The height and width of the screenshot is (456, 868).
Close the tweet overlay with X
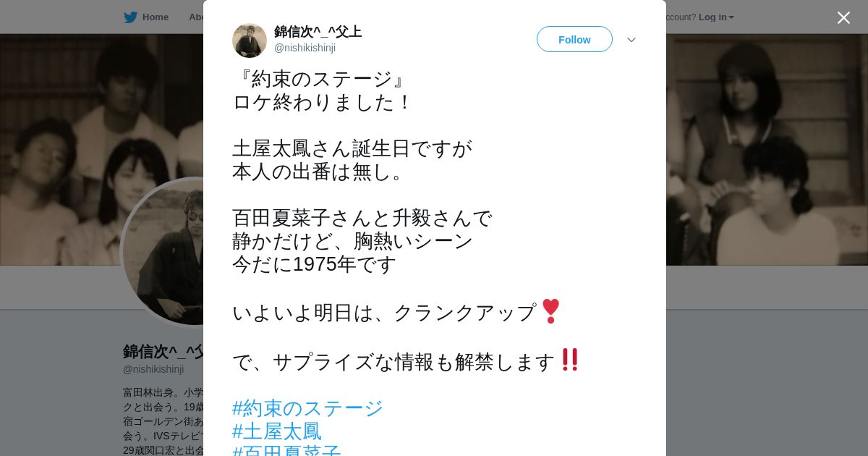[843, 17]
